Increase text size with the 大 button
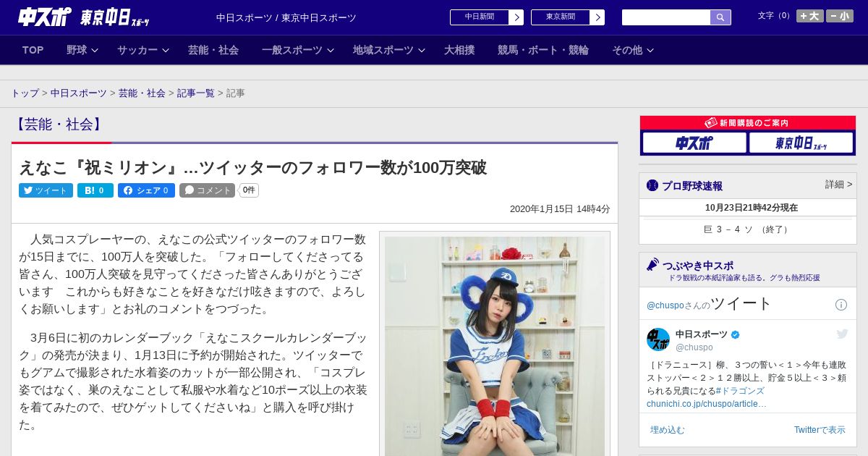 [x=809, y=16]
